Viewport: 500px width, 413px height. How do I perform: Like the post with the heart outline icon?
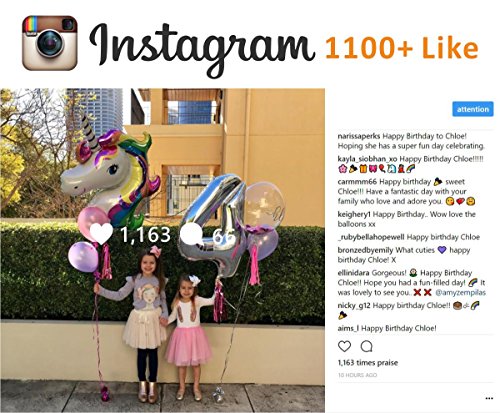(x=344, y=347)
